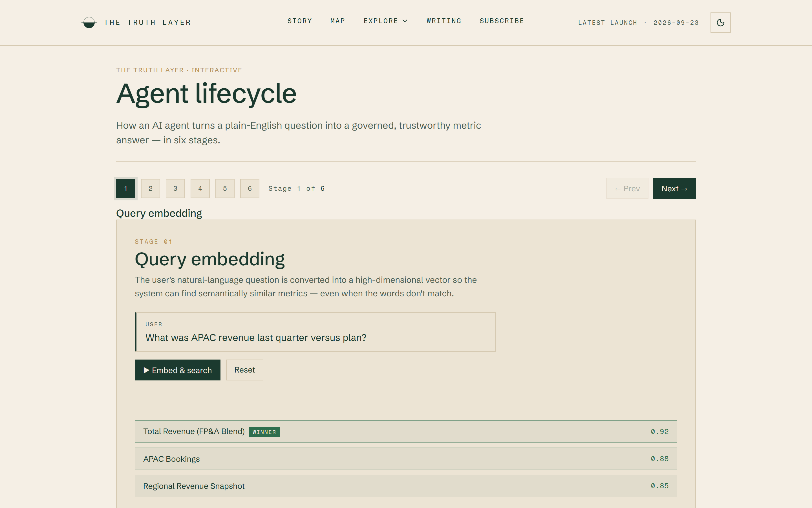Select stage 1 tab
Viewport: 812px width, 508px height.
tap(126, 189)
